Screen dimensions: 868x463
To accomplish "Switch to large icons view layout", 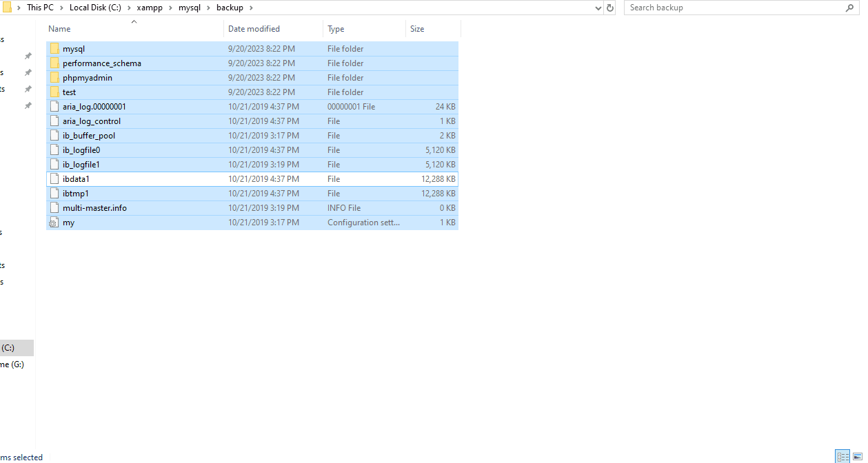I will click(858, 456).
